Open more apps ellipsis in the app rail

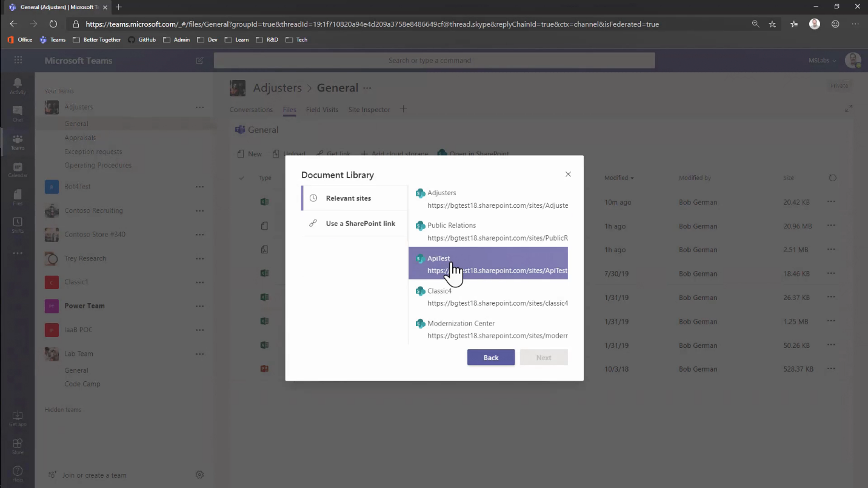[18, 253]
